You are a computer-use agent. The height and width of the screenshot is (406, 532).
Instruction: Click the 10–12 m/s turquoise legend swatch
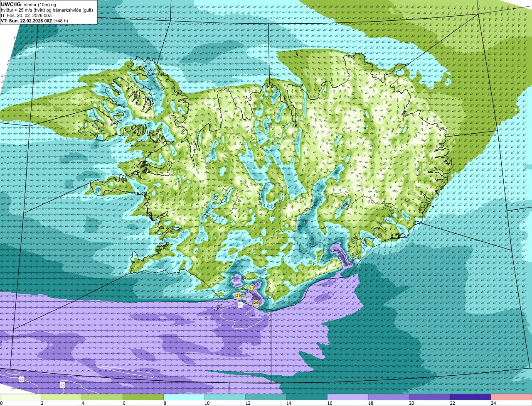225,397
